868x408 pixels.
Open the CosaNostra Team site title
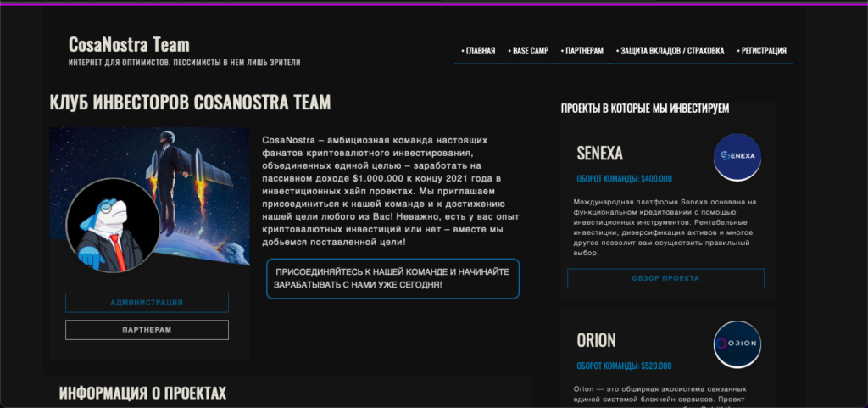pos(129,44)
